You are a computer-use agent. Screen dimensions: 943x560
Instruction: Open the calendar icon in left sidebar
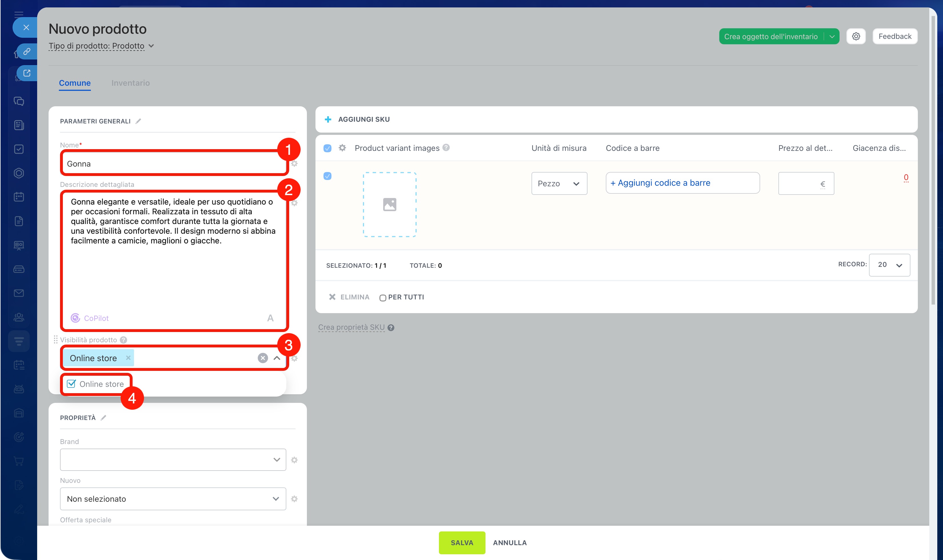(19, 197)
